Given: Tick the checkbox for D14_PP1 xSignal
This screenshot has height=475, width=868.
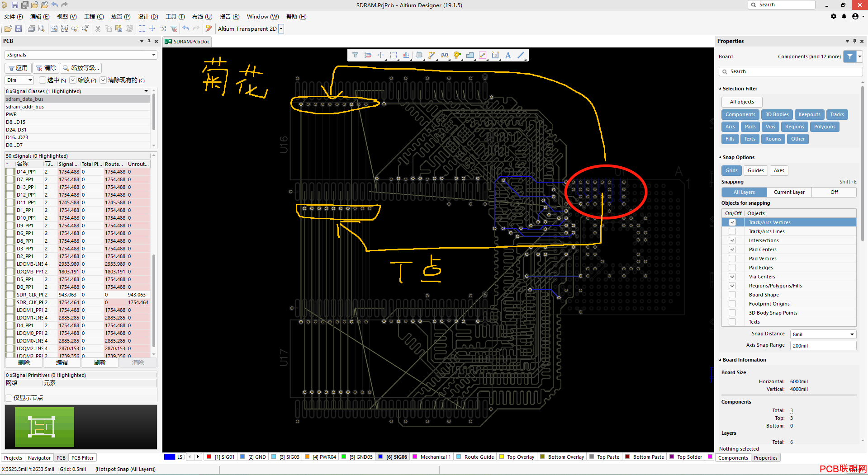Looking at the screenshot, I should pyautogui.click(x=10, y=172).
